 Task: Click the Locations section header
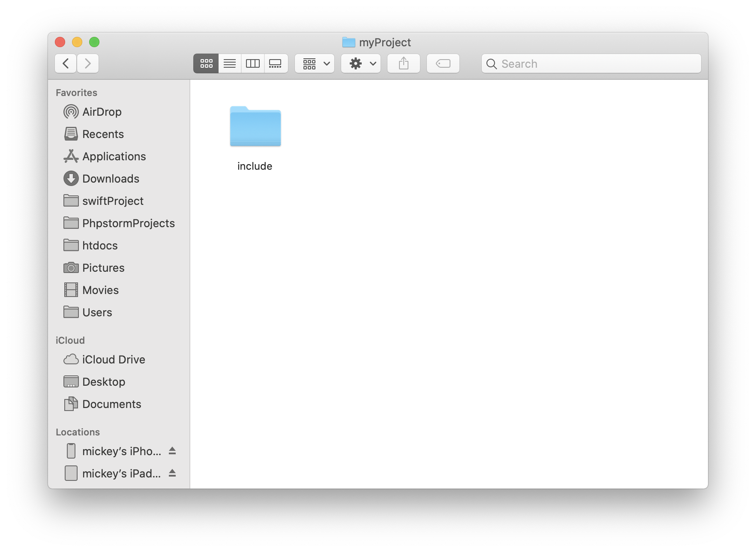coord(78,432)
